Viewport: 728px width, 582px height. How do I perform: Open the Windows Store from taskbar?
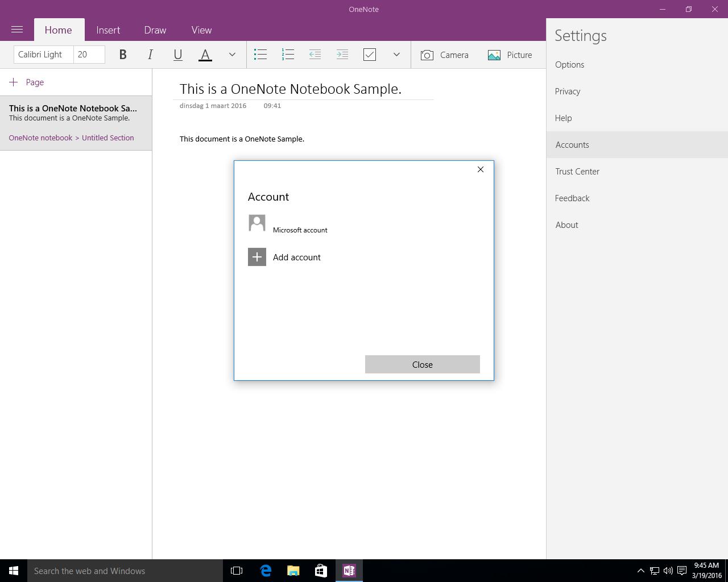point(321,571)
